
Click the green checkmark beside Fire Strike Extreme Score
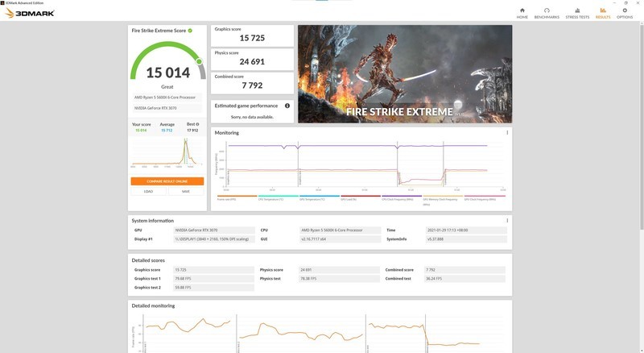point(190,31)
